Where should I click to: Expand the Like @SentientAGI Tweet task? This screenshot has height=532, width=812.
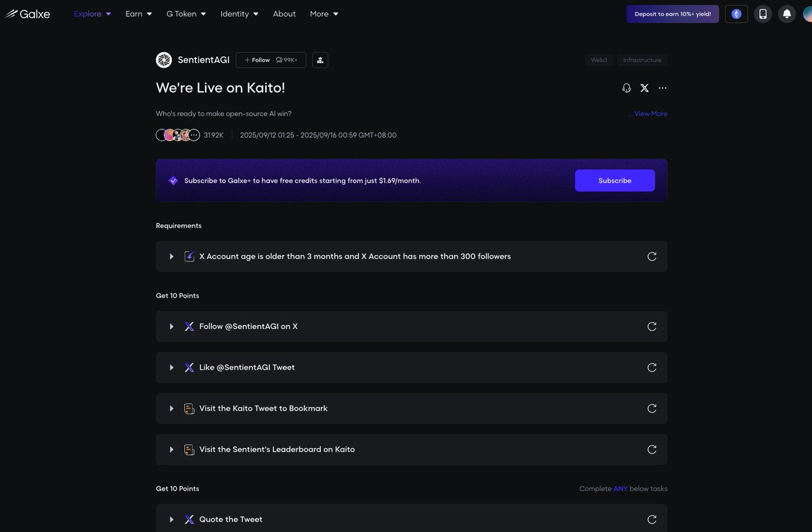tap(411, 368)
